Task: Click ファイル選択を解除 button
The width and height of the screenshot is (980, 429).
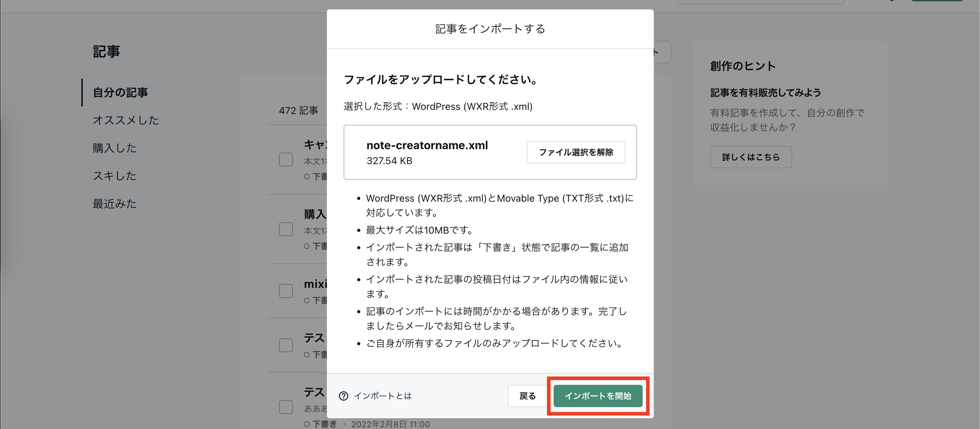Action: click(x=576, y=152)
